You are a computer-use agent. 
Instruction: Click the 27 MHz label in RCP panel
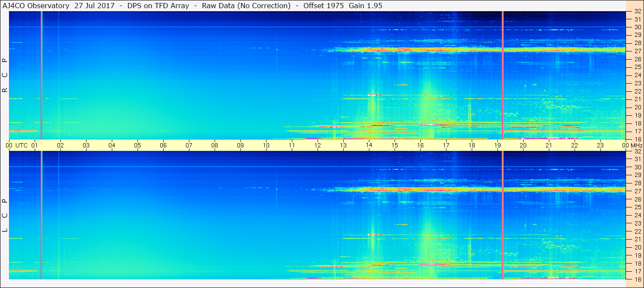click(x=638, y=51)
